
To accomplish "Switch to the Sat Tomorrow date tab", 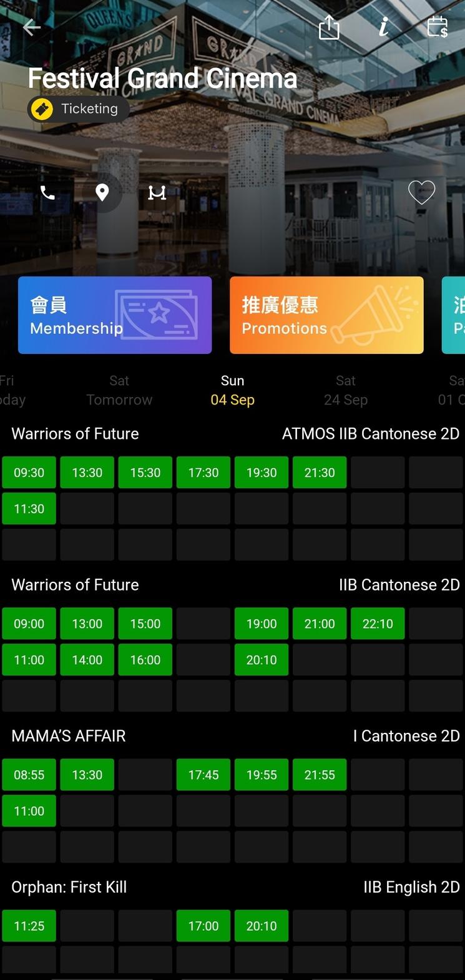I will click(x=119, y=390).
